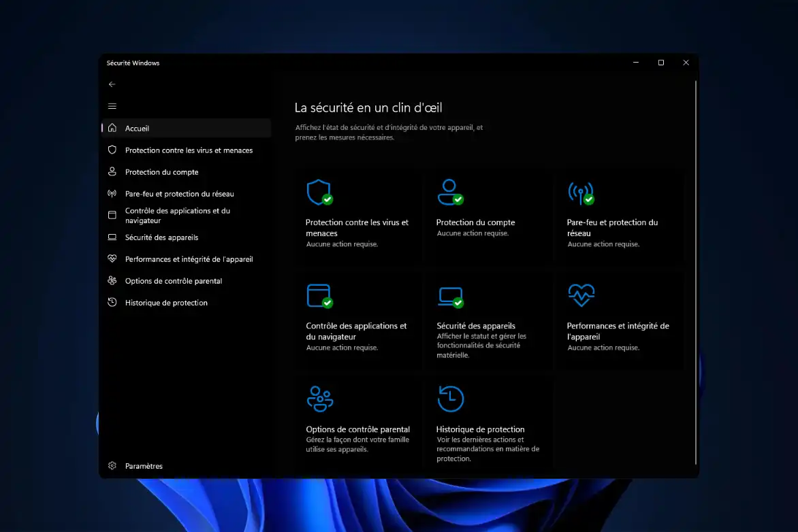
Task: Click the large browser window icon tile
Action: coord(319,296)
